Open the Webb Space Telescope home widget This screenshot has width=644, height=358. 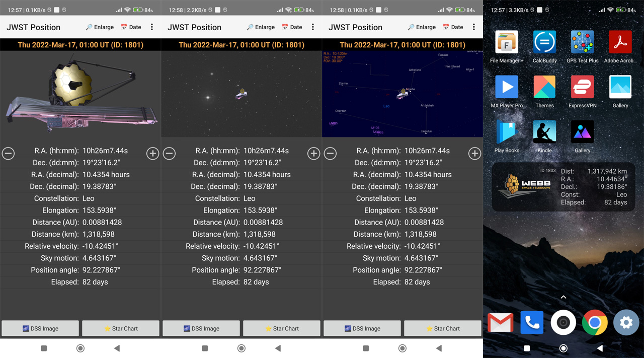tap(563, 187)
